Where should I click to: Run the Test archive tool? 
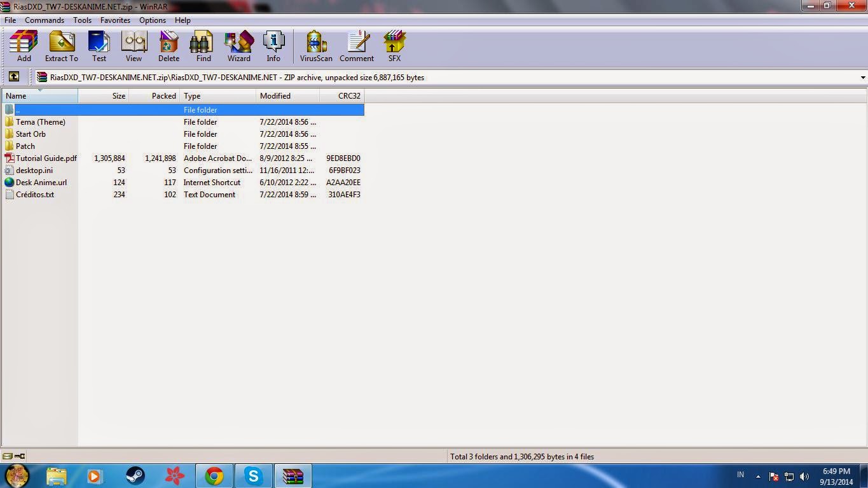[99, 46]
